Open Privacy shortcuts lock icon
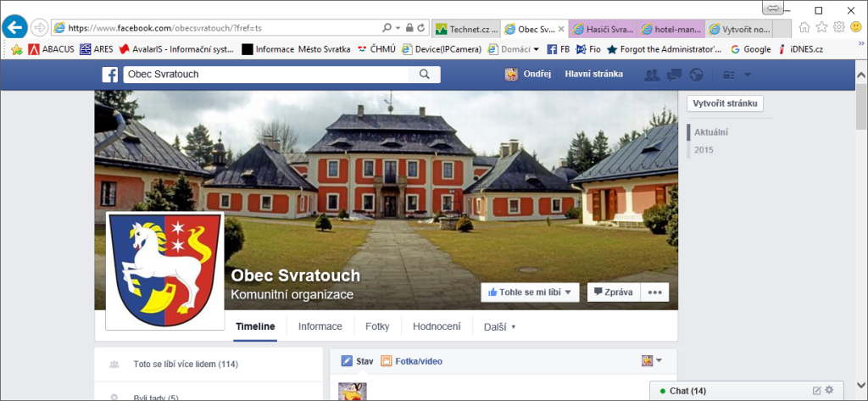The height and width of the screenshot is (401, 868). (x=729, y=75)
